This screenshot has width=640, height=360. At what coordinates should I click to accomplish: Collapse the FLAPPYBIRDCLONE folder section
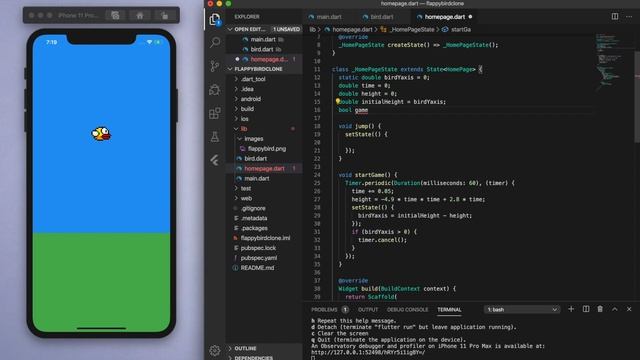(x=265, y=69)
